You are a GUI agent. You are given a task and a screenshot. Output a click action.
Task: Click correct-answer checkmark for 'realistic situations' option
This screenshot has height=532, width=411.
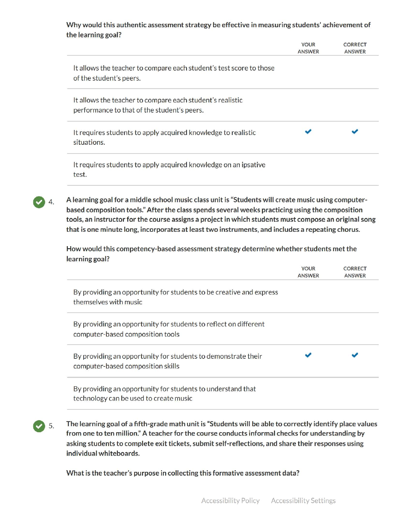(355, 132)
